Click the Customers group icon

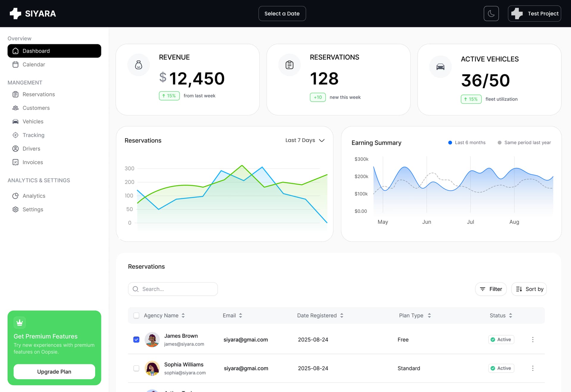15,108
